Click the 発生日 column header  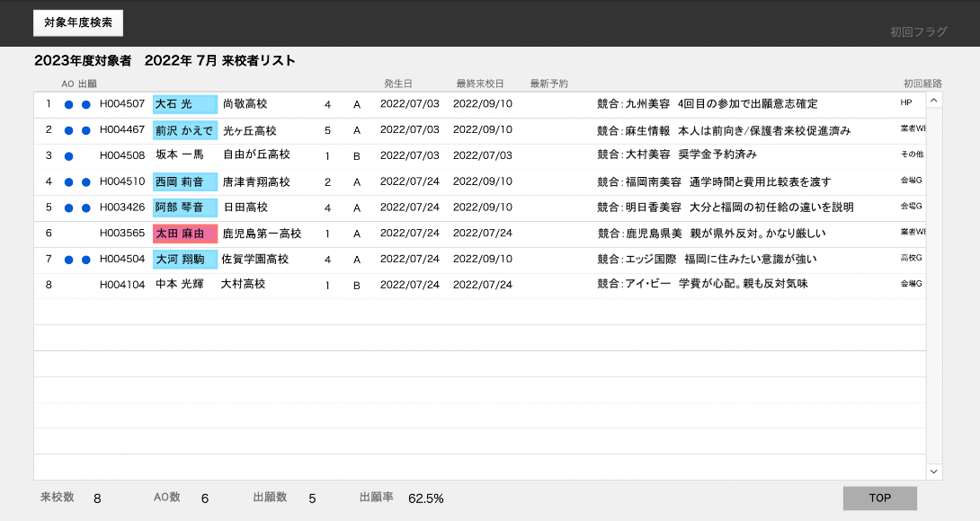click(x=397, y=84)
